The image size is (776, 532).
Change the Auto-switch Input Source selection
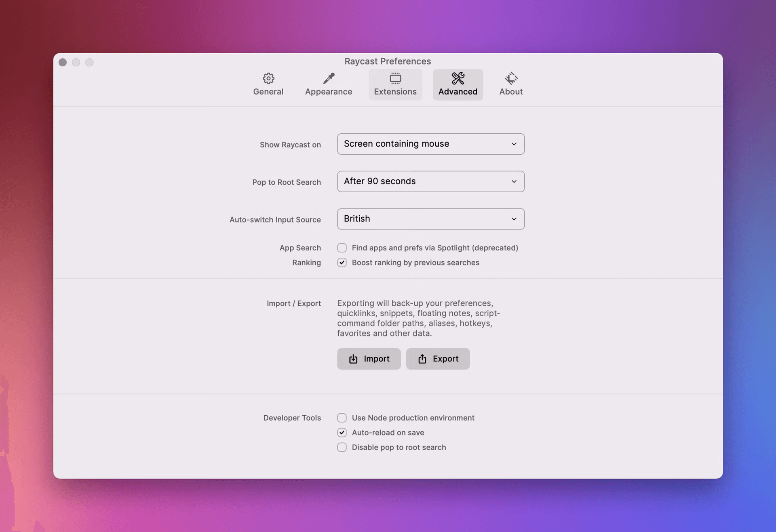pos(430,219)
